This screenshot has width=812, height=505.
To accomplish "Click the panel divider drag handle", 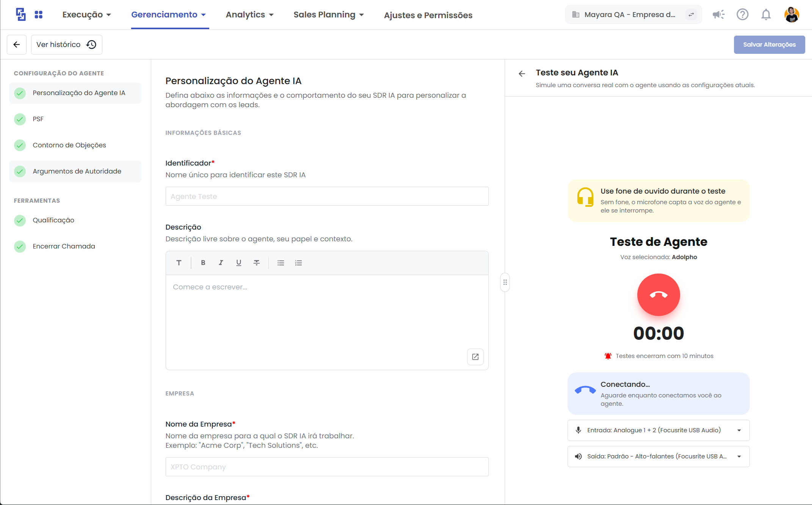I will pyautogui.click(x=505, y=282).
